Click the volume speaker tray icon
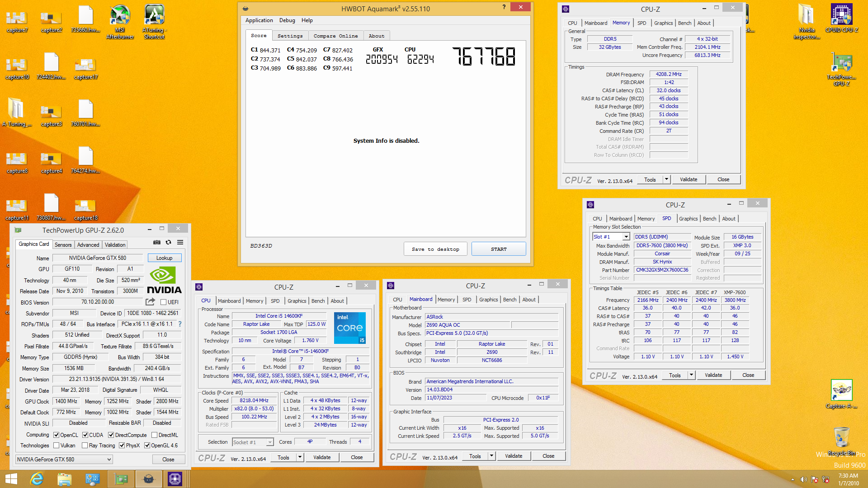The height and width of the screenshot is (488, 868). click(803, 479)
